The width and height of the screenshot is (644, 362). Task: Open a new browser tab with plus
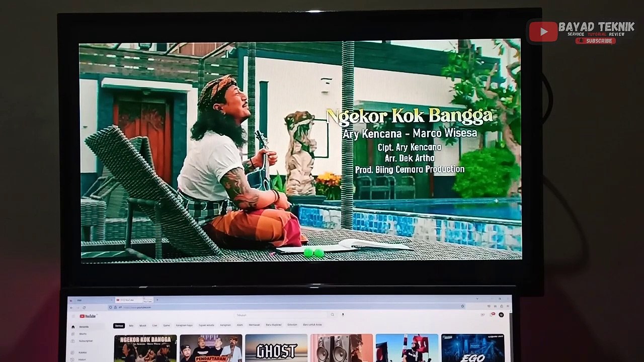click(157, 300)
